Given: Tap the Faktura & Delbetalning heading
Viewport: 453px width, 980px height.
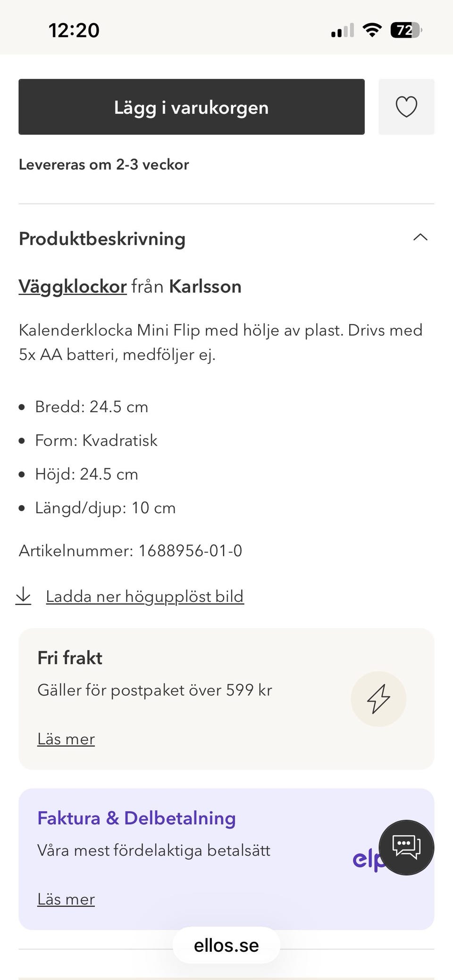Looking at the screenshot, I should (136, 818).
